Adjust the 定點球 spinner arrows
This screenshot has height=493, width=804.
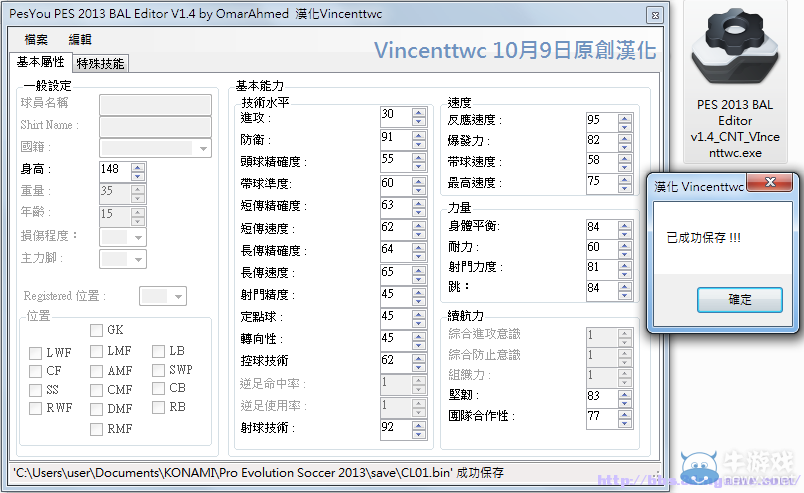(x=419, y=318)
